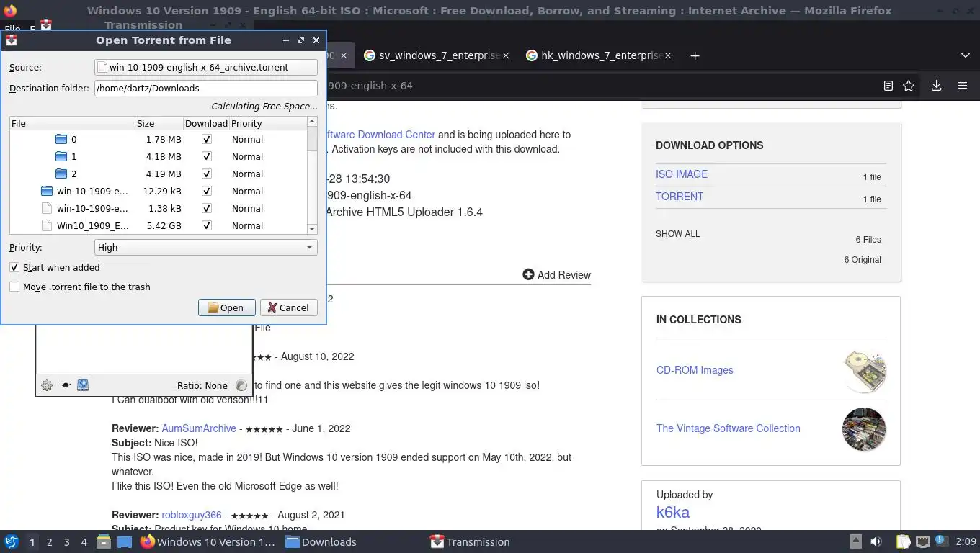
Task: Open Firefox hamburger application menu
Action: (x=962, y=86)
